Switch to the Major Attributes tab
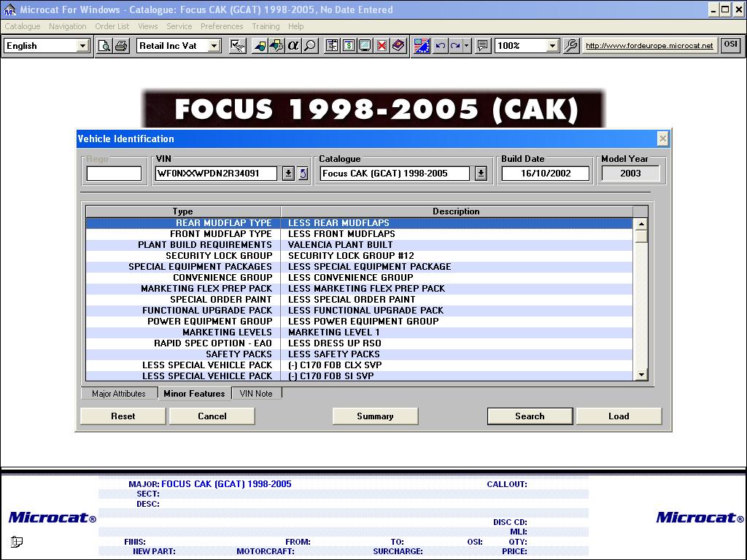The image size is (747, 560). (119, 394)
